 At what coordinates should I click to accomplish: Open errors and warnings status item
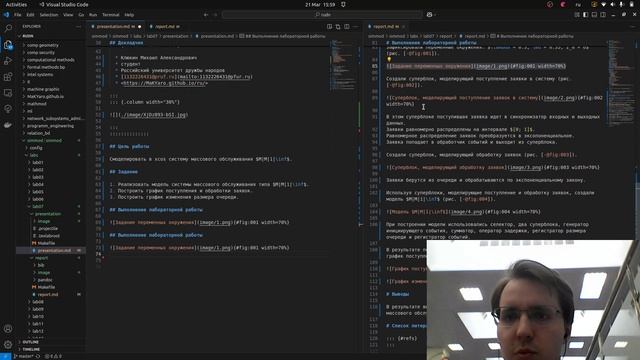point(53,356)
